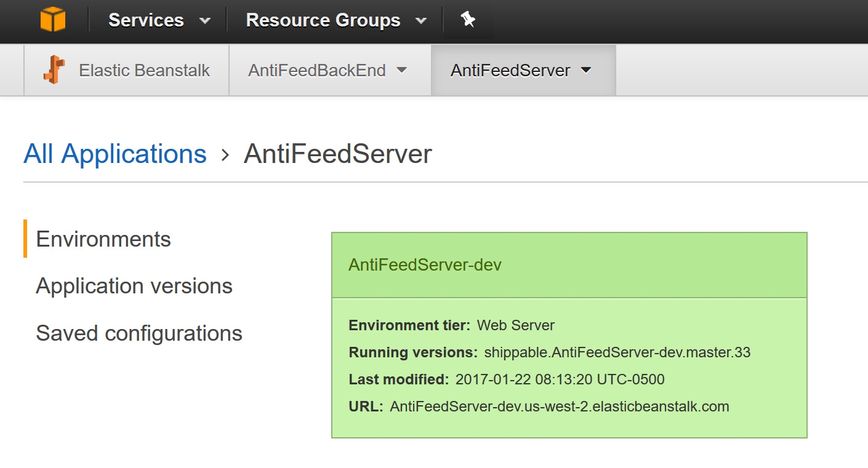Viewport: 868px width, 468px height.
Task: Click the AntiFeedServer-dev elasticbeanstalk.com URL
Action: click(x=559, y=407)
